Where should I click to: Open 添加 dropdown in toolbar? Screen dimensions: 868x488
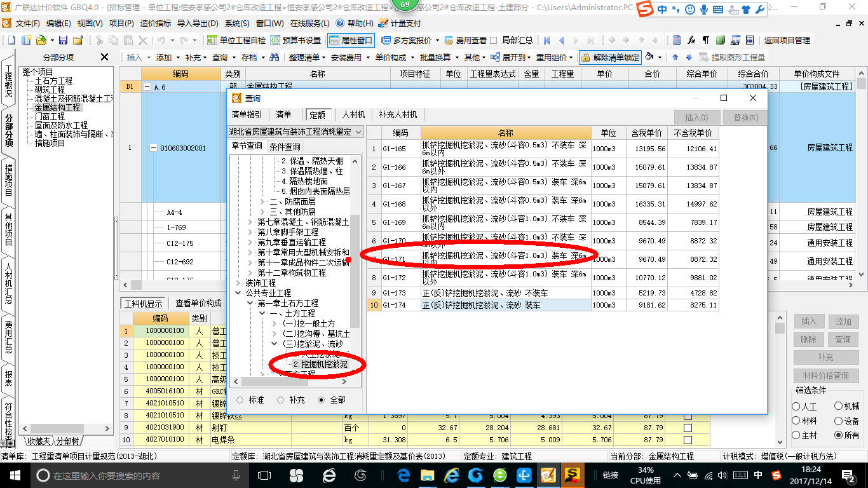168,57
